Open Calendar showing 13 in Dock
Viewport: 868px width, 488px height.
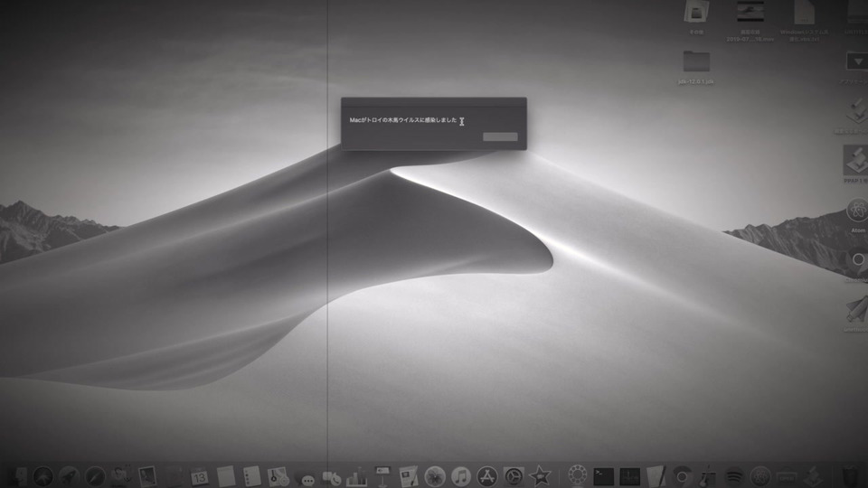[199, 476]
